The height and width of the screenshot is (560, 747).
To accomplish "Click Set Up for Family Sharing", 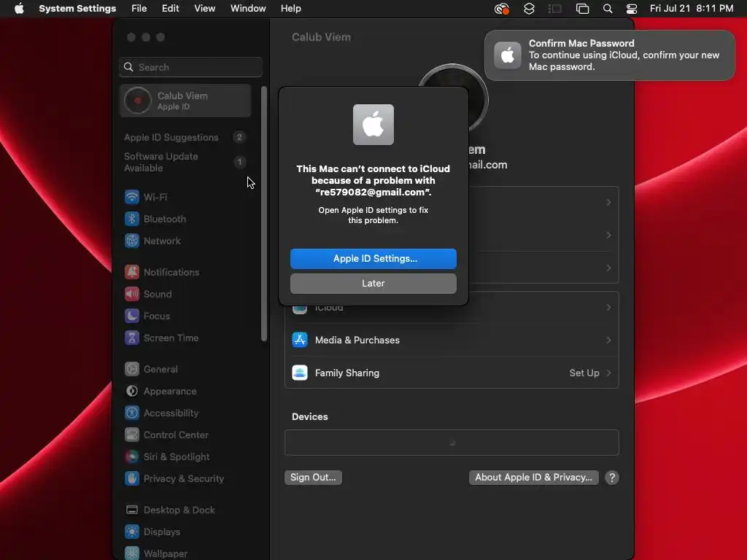I will (x=584, y=373).
